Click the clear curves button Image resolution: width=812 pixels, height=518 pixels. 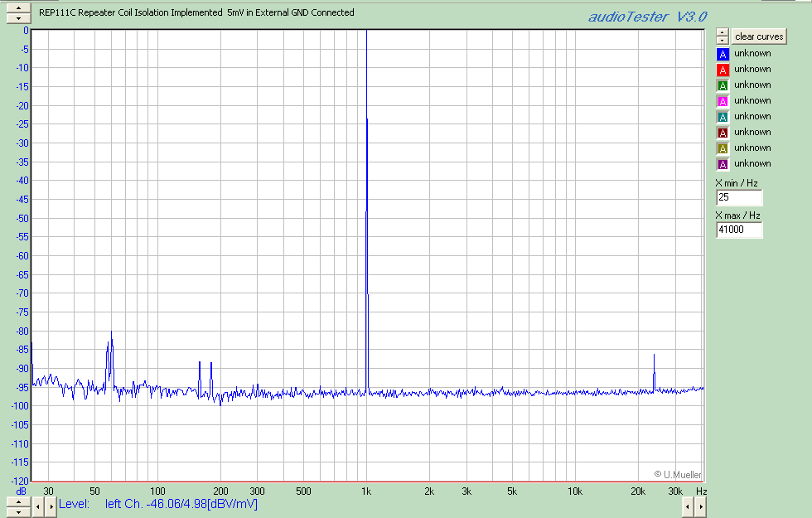(x=759, y=36)
